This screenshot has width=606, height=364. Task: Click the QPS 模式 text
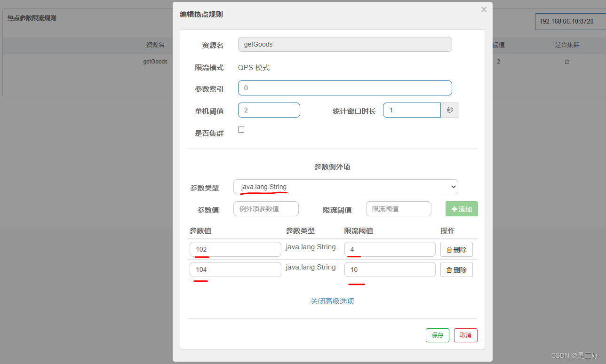[x=254, y=68]
